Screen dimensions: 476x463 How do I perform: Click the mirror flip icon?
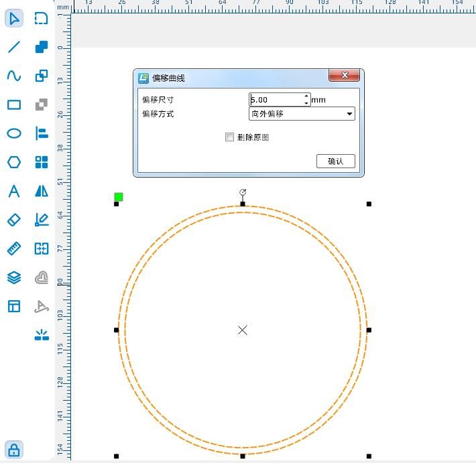point(42,192)
